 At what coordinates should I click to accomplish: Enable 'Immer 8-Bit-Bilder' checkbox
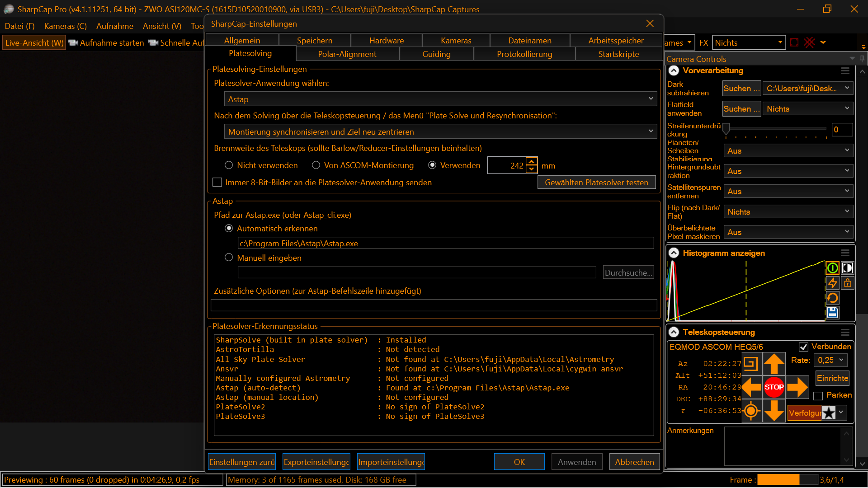tap(217, 182)
